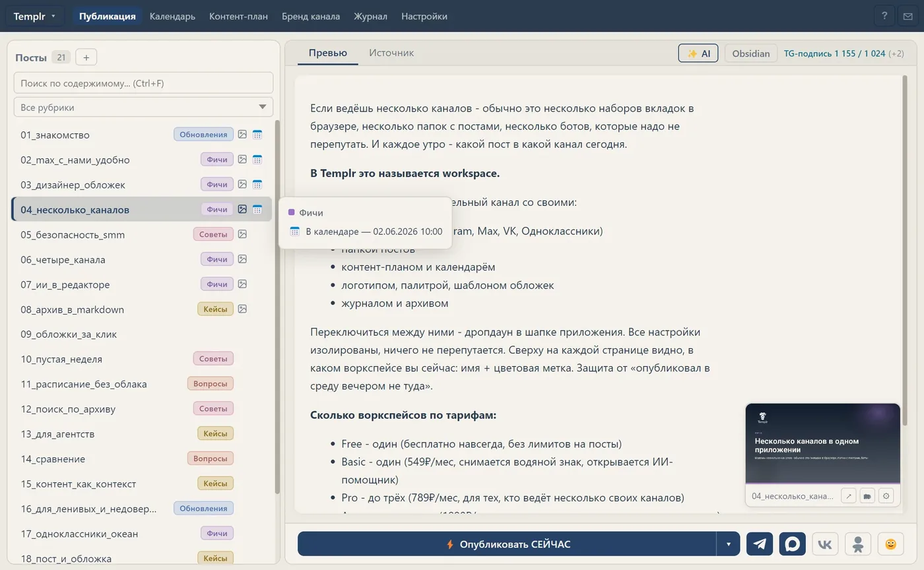The image size is (924, 570).
Task: Click the image icon for 05_безопасность_smm
Action: pyautogui.click(x=242, y=234)
